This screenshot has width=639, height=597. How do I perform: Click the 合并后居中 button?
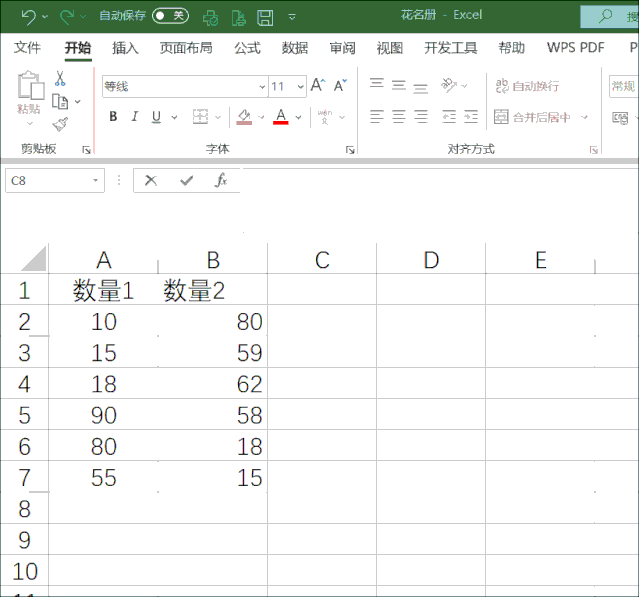[x=534, y=117]
